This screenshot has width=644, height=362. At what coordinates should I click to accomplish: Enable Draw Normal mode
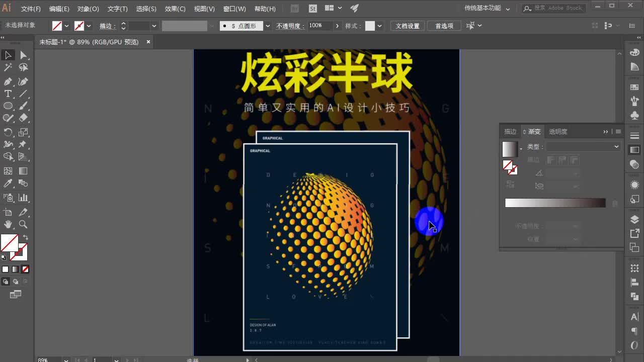tap(6, 282)
